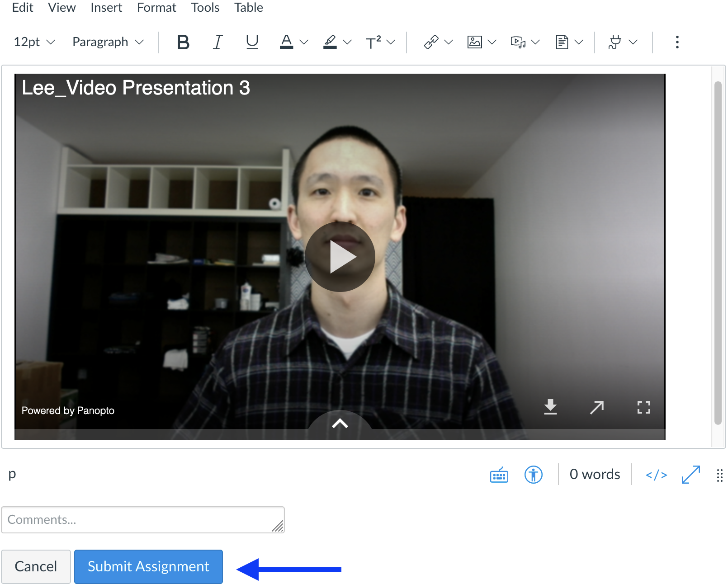
Task: Click the insert document icon
Action: pos(562,42)
